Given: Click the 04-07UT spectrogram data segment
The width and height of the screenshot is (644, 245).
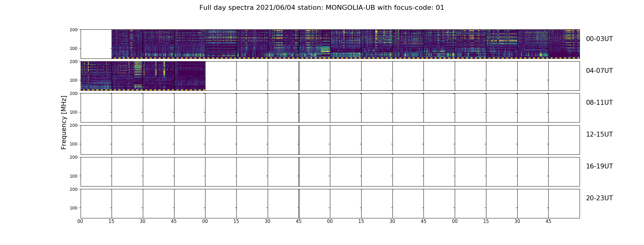Looking at the screenshot, I should point(143,76).
